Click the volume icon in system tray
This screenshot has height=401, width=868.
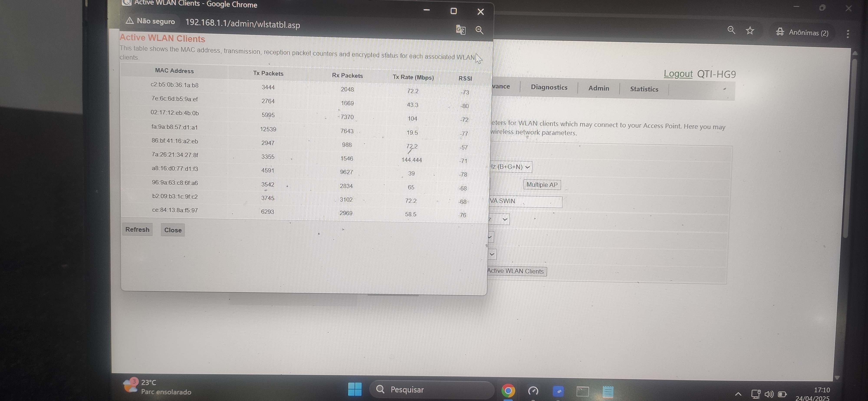[x=769, y=394]
